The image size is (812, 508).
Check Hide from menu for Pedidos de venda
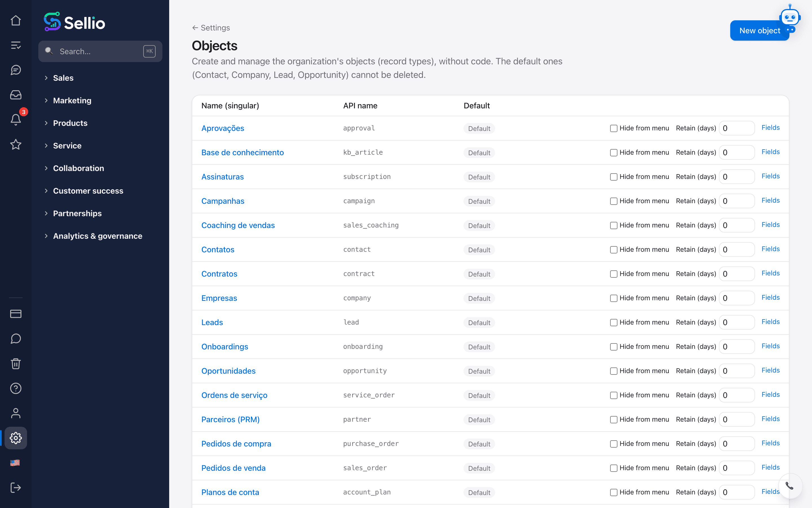[x=614, y=468]
